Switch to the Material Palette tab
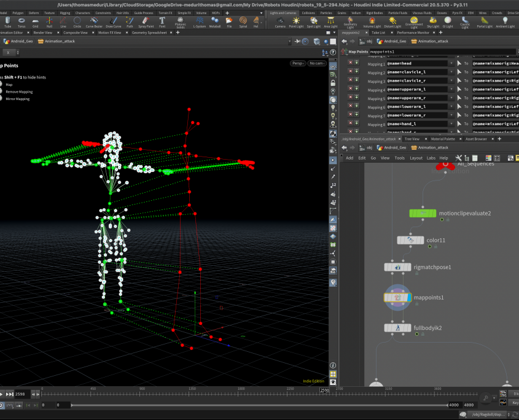Viewport: 519px width, 420px height. click(x=442, y=139)
